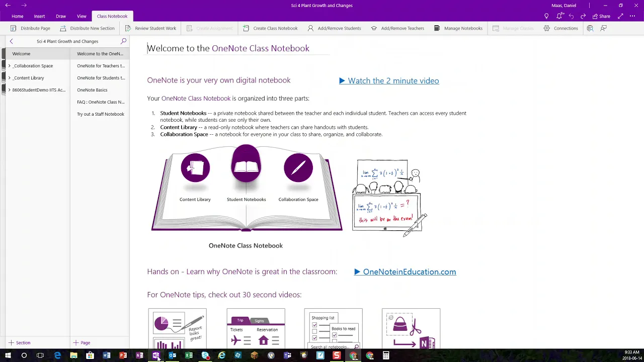Enter full screen mode with double-arrow icon
This screenshot has width=644, height=362.
[x=620, y=16]
